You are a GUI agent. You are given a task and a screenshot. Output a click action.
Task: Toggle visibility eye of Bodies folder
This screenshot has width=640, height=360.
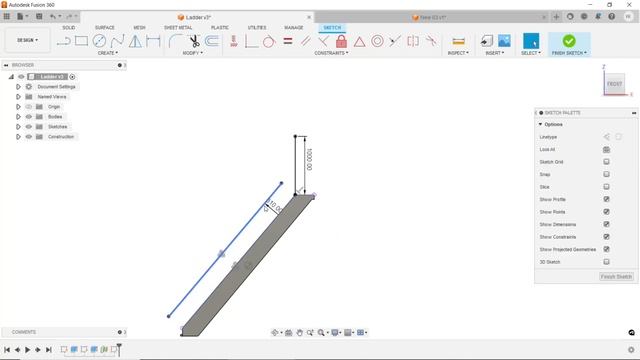click(29, 117)
